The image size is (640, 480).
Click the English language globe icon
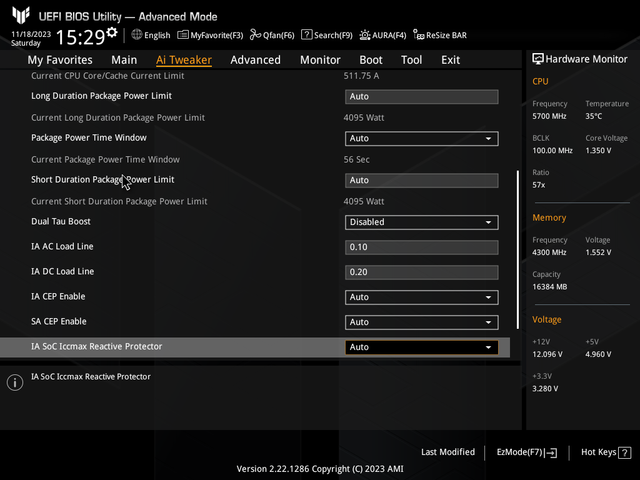pos(137,35)
